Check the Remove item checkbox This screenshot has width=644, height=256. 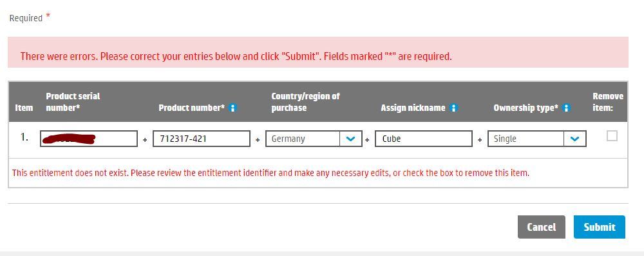click(x=612, y=136)
